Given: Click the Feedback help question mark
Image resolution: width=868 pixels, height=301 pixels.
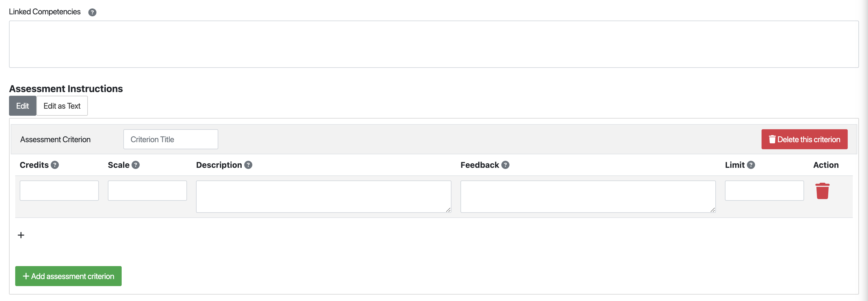Looking at the screenshot, I should tap(505, 165).
